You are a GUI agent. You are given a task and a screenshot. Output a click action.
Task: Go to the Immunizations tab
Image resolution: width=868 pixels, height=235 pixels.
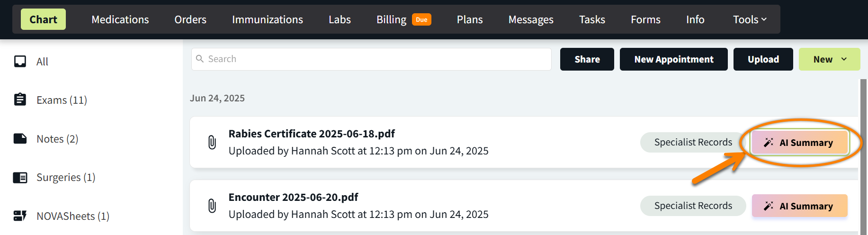coord(267,19)
